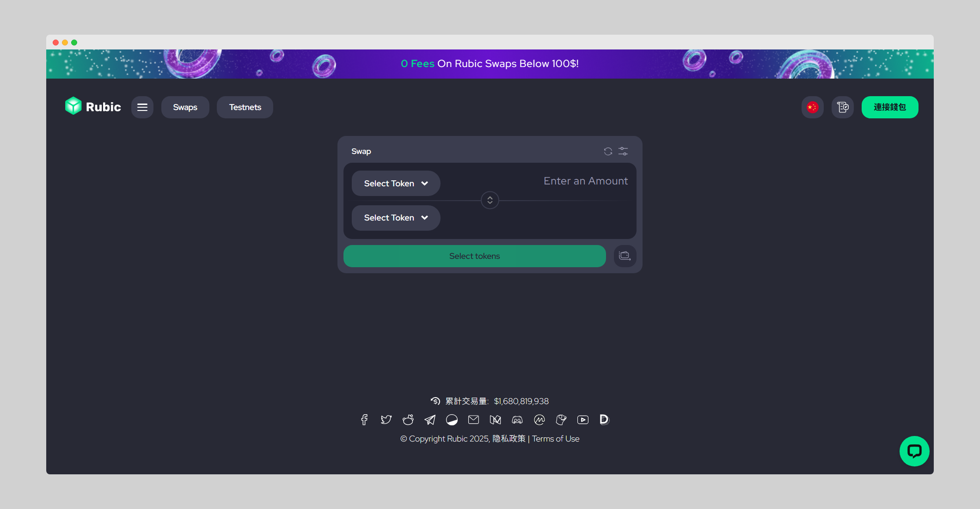Open the Discord icon in footer
Image resolution: width=980 pixels, height=509 pixels.
[x=517, y=420]
